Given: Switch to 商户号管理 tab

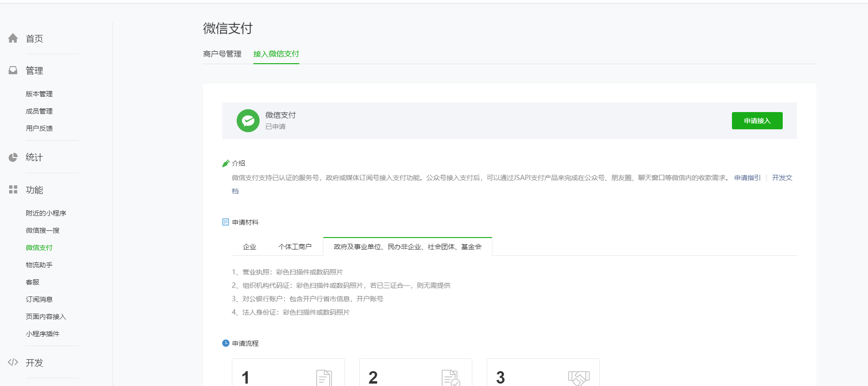Looking at the screenshot, I should 222,54.
